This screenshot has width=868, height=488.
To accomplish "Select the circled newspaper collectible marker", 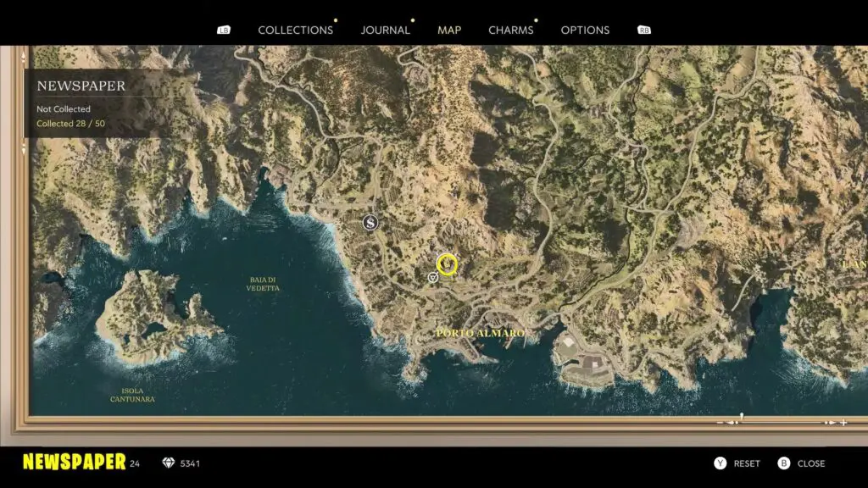I will [447, 264].
